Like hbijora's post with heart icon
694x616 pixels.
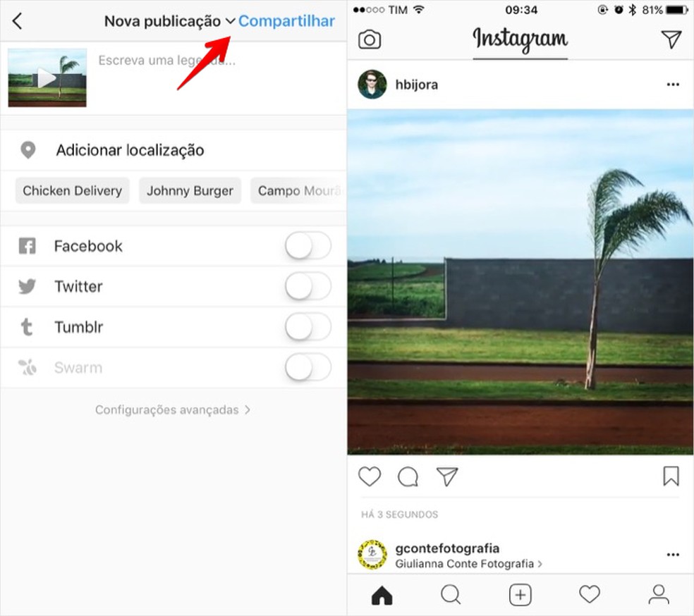click(369, 476)
